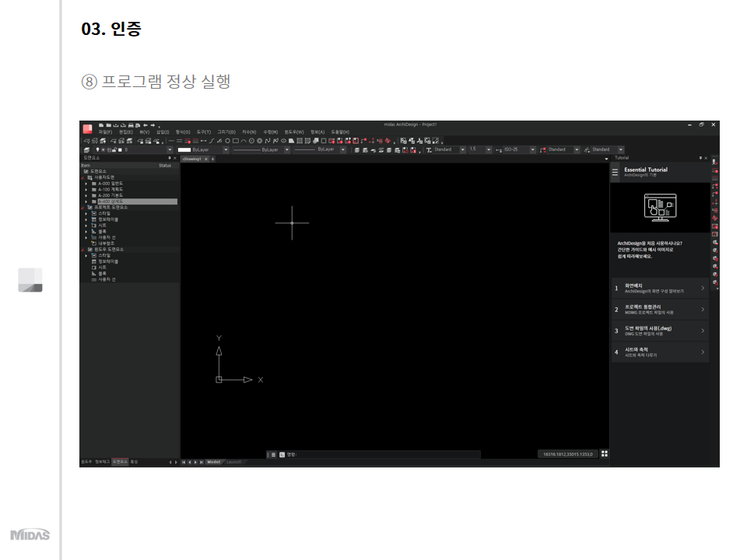The image size is (747, 560).
Task: Open tutorial 1 화면배치
Action: (660, 288)
